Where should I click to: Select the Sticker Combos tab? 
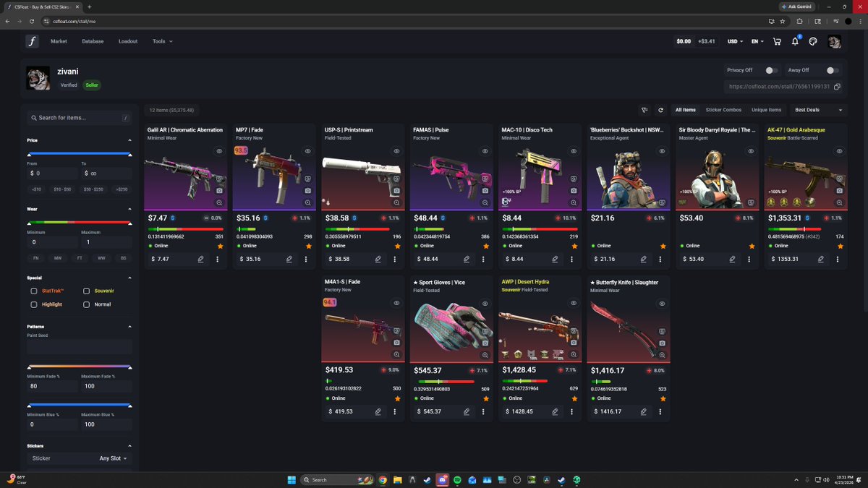coord(723,110)
